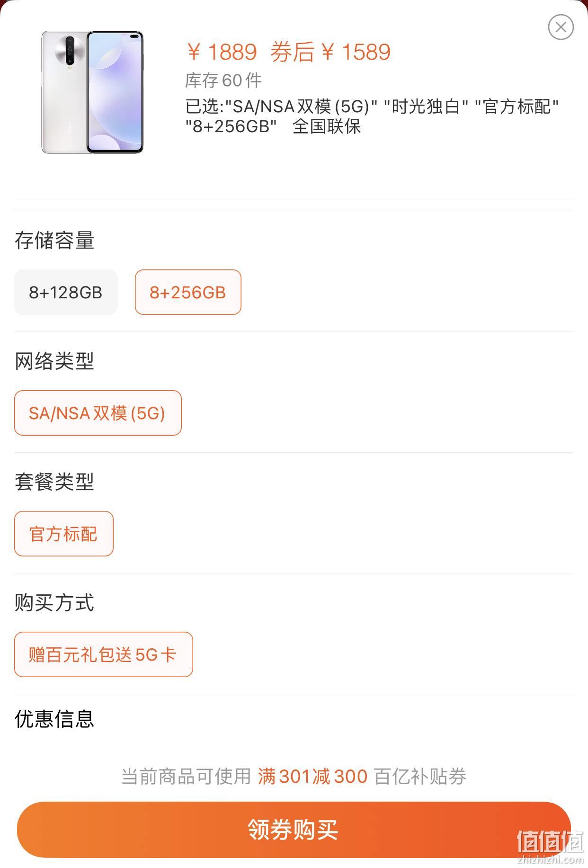Choose 官方标配 package type
588x868 pixels.
[x=64, y=534]
